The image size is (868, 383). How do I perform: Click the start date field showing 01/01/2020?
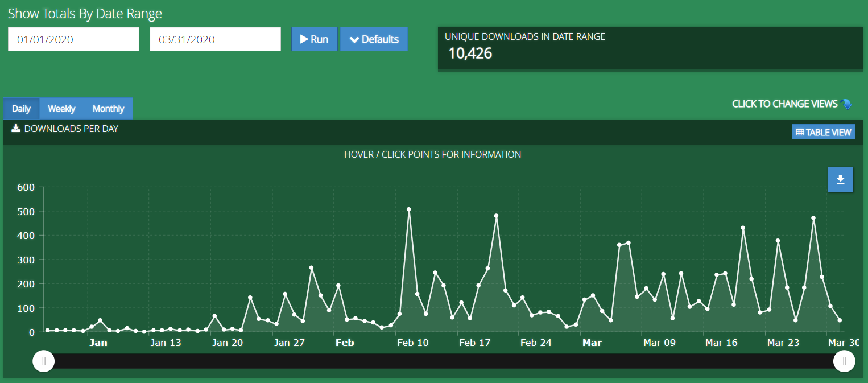[x=73, y=39]
